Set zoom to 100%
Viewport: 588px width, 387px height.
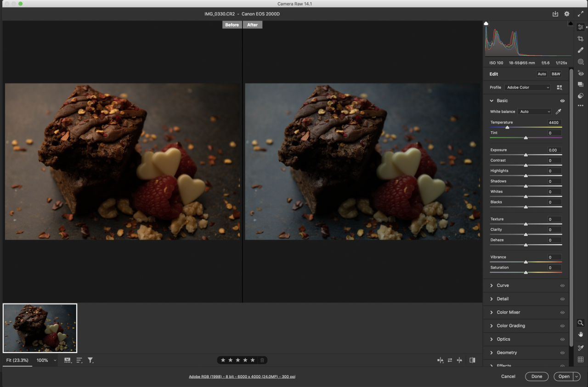(42, 360)
